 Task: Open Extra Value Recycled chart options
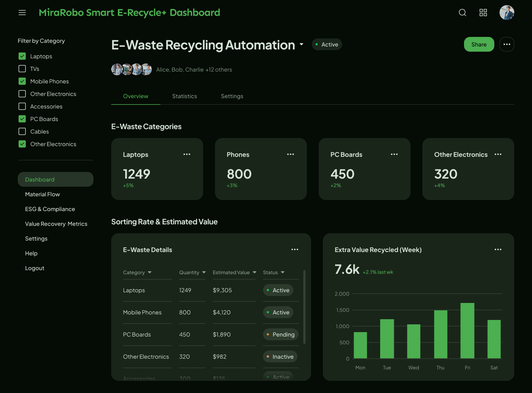[498, 249]
